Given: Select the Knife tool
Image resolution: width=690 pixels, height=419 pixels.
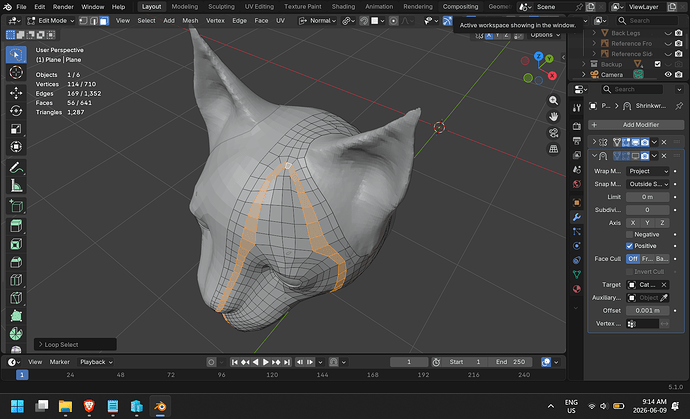Looking at the screenshot, I should pyautogui.click(x=16, y=298).
